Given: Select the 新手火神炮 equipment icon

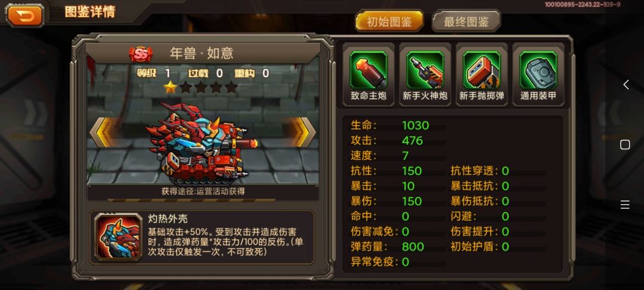Looking at the screenshot, I should point(425,70).
